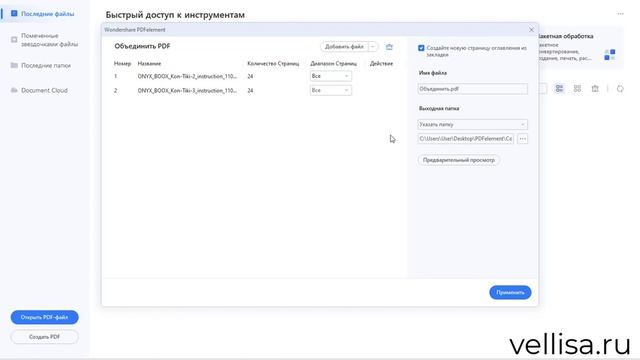
Task: Select the ONYX_BOOX_Kon-Tiki-2 file row name
Action: click(x=187, y=76)
